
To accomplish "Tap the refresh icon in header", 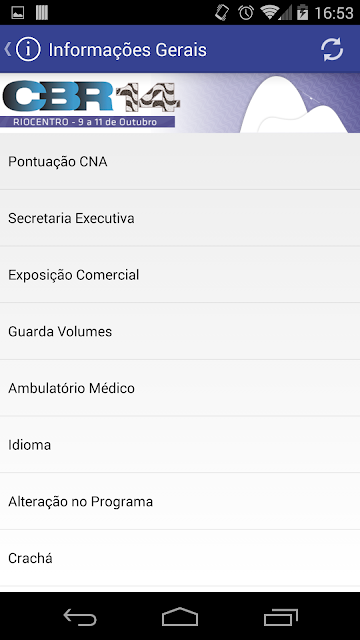I will 332,50.
